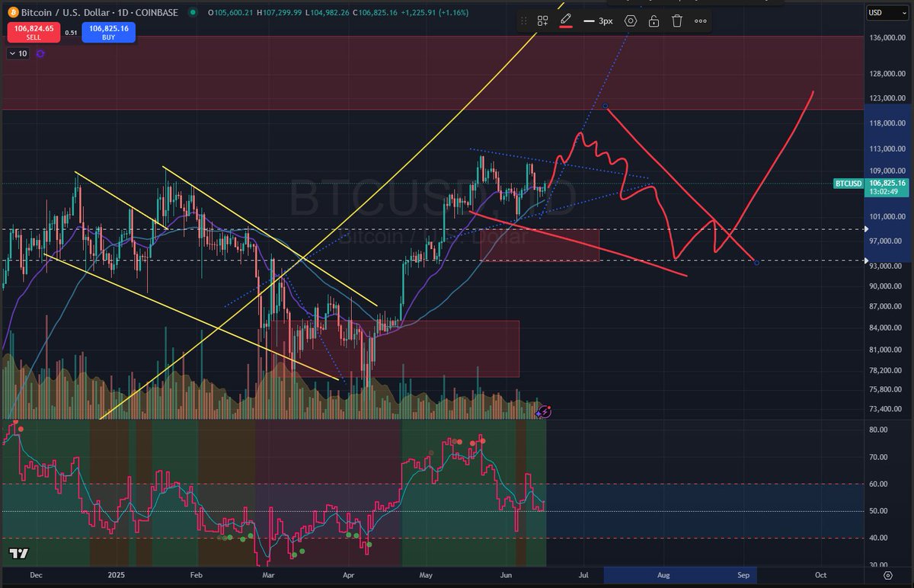Viewport: 914px width, 588px height.
Task: Open the drawing templates icon
Action: click(x=542, y=21)
